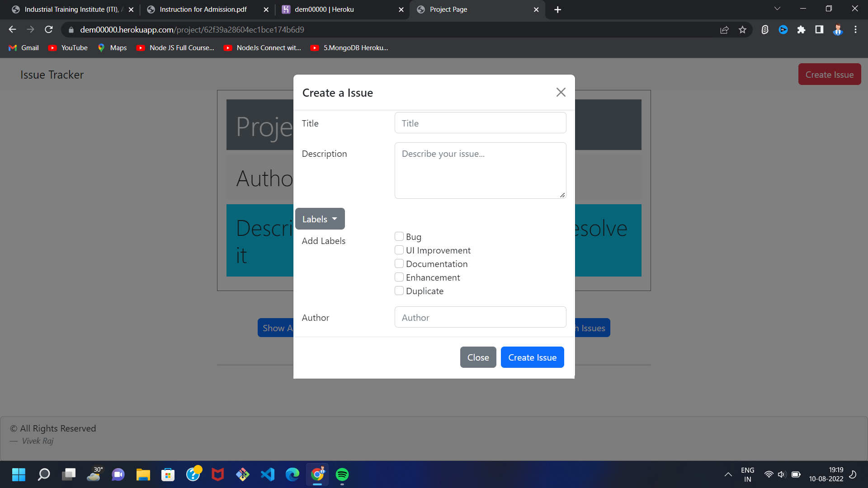Open Spotify from the taskbar
868x488 pixels.
click(342, 474)
